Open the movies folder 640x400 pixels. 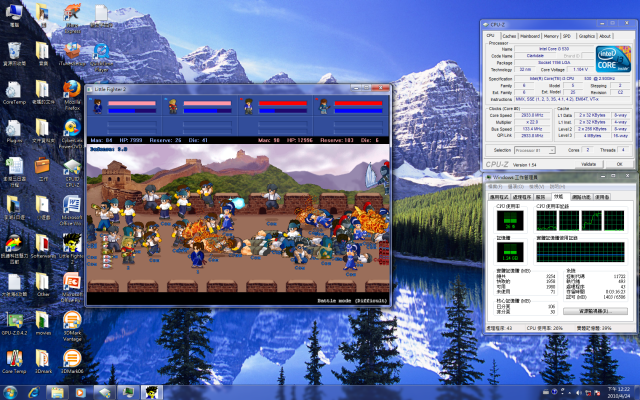(43, 323)
